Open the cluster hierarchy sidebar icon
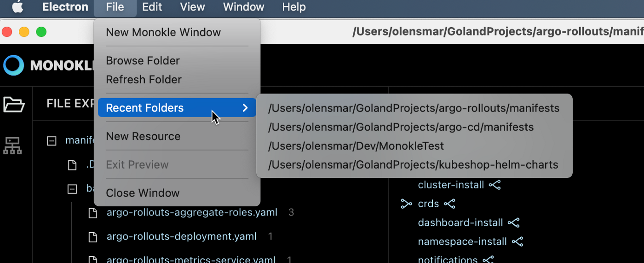 click(12, 146)
